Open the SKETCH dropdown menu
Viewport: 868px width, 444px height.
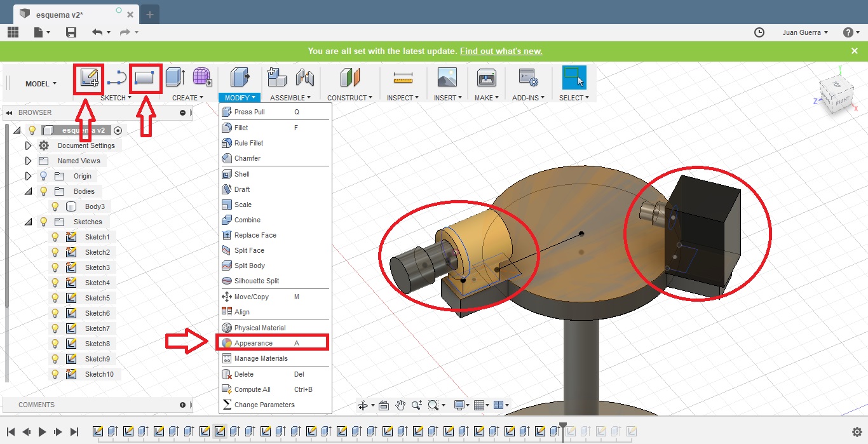pos(116,98)
